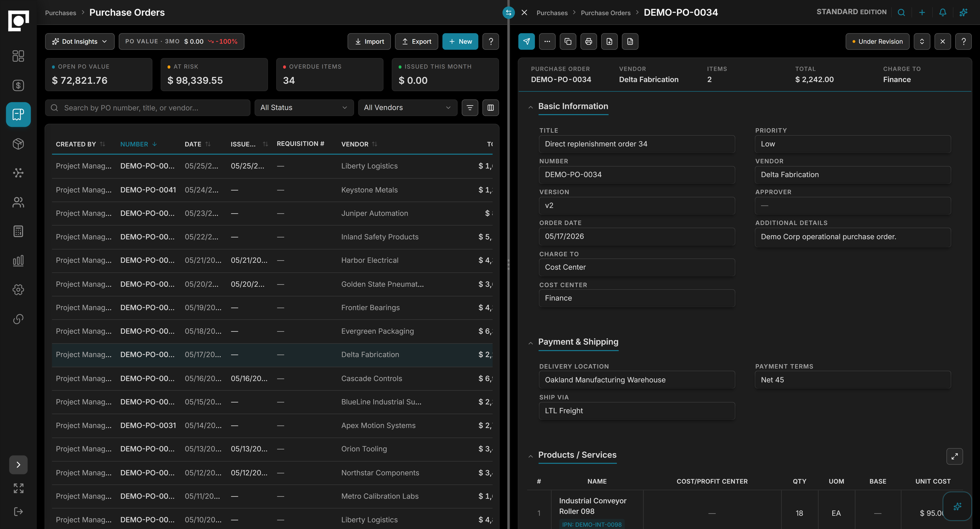Open the All Vendors filter dropdown

[x=407, y=108]
